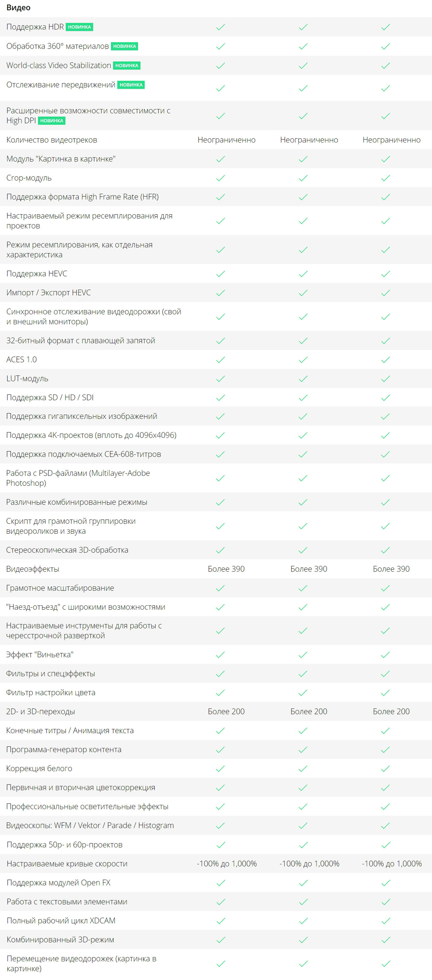Click last-column checkmark in Стереоскопическая 3D-обработка row
Image resolution: width=432 pixels, height=980 pixels.
pyautogui.click(x=386, y=550)
